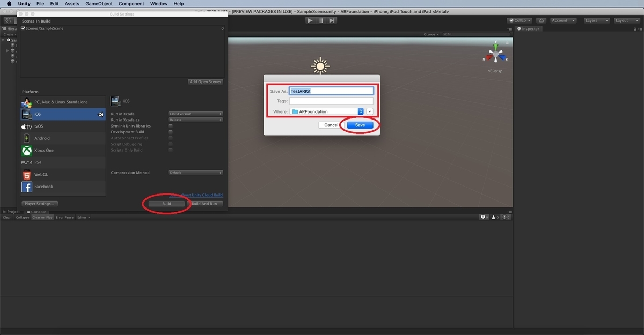Switch to the Project tab

tap(11, 212)
